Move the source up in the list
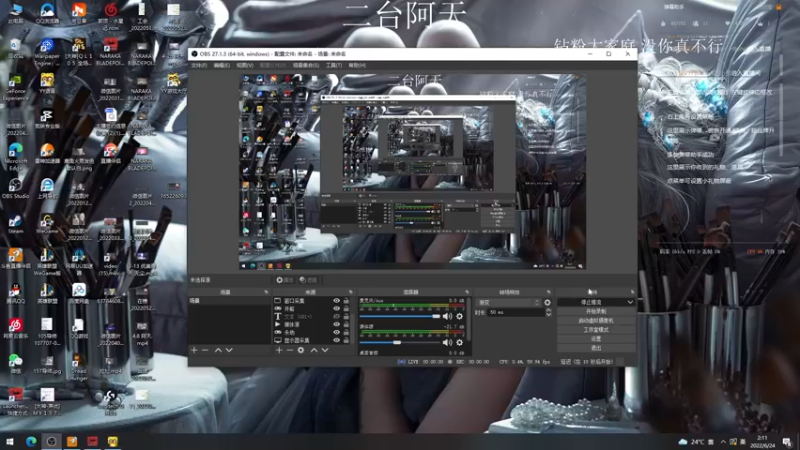The width and height of the screenshot is (800, 450). click(314, 350)
